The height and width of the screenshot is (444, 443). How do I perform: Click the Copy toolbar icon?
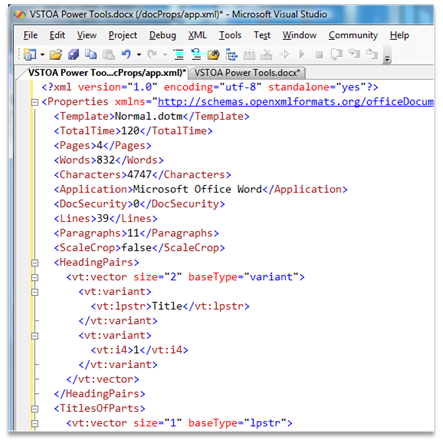click(91, 54)
